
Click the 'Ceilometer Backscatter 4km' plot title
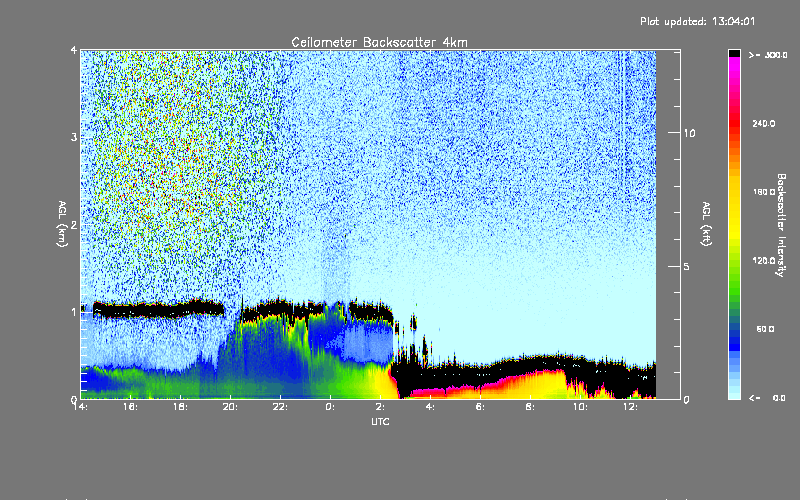pos(379,42)
